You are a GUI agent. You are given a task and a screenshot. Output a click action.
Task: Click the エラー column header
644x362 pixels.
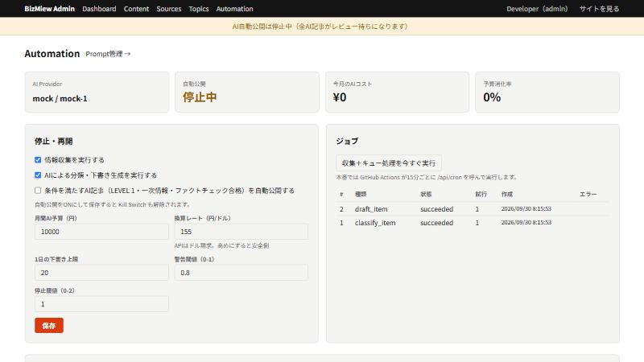588,194
